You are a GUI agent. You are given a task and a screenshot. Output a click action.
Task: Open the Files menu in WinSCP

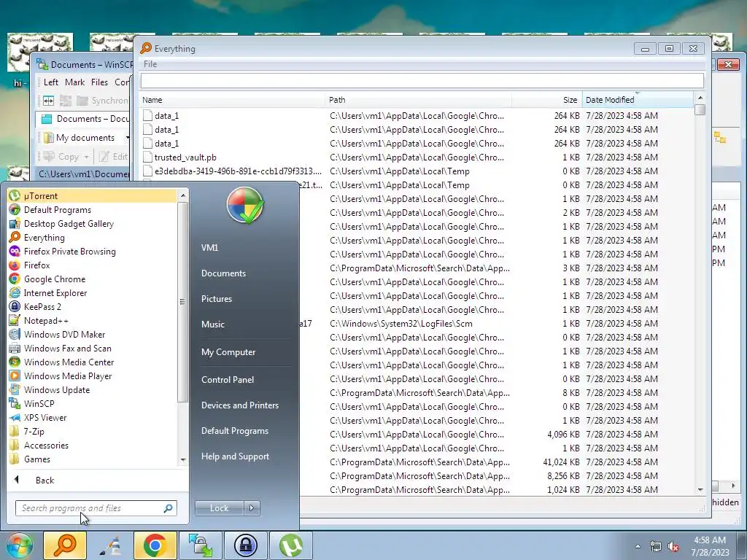tap(99, 82)
